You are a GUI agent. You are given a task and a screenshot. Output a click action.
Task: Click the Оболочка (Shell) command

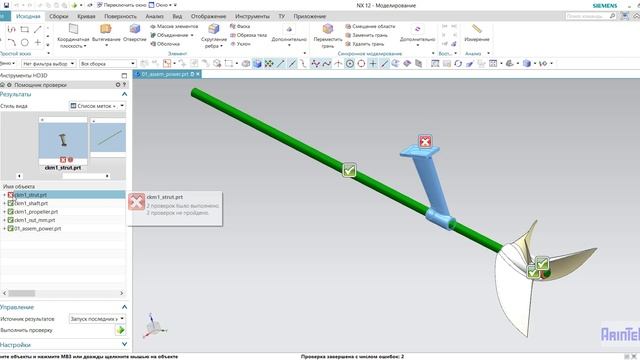(165, 44)
